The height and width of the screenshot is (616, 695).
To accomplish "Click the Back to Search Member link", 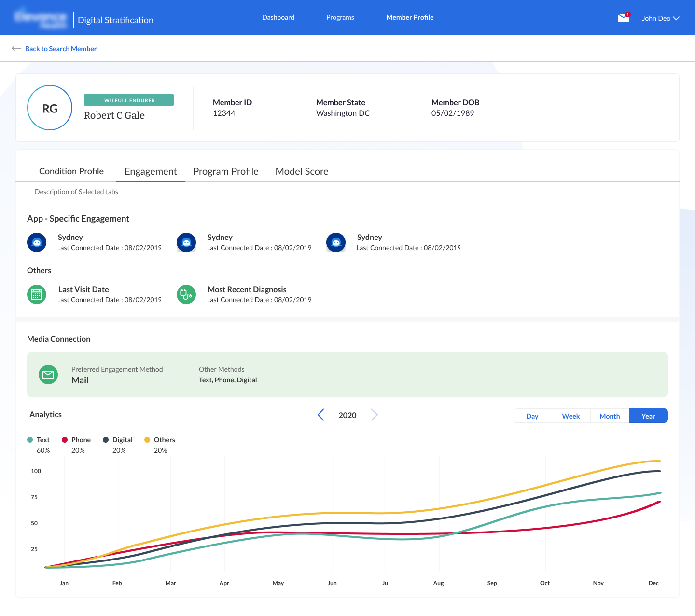I will (61, 48).
